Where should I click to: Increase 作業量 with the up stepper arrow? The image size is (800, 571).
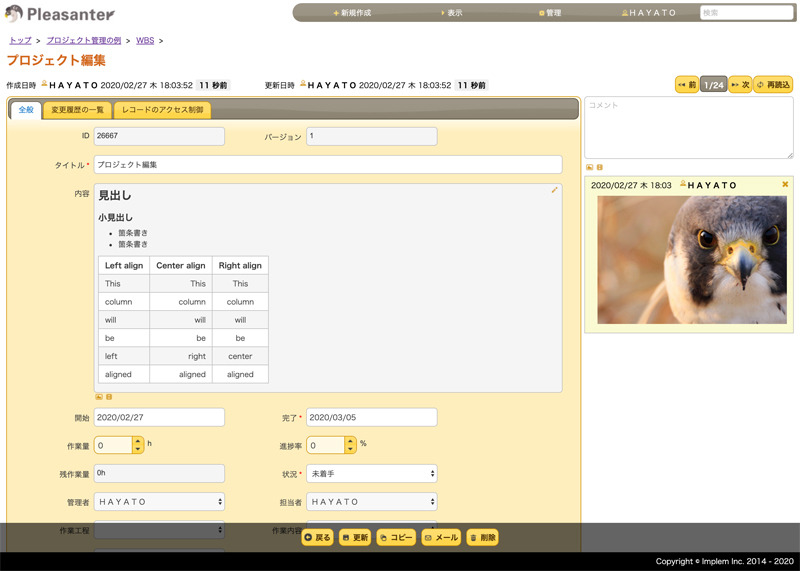tap(138, 441)
